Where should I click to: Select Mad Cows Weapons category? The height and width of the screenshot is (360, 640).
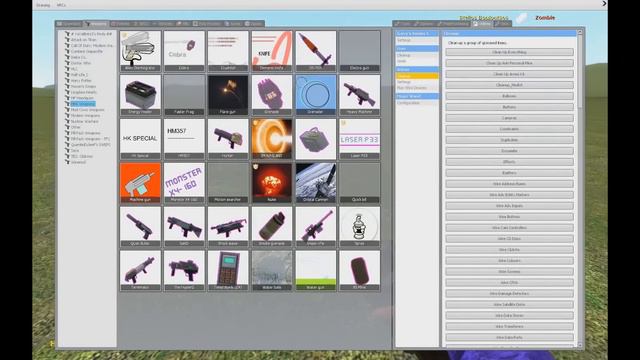click(87, 110)
